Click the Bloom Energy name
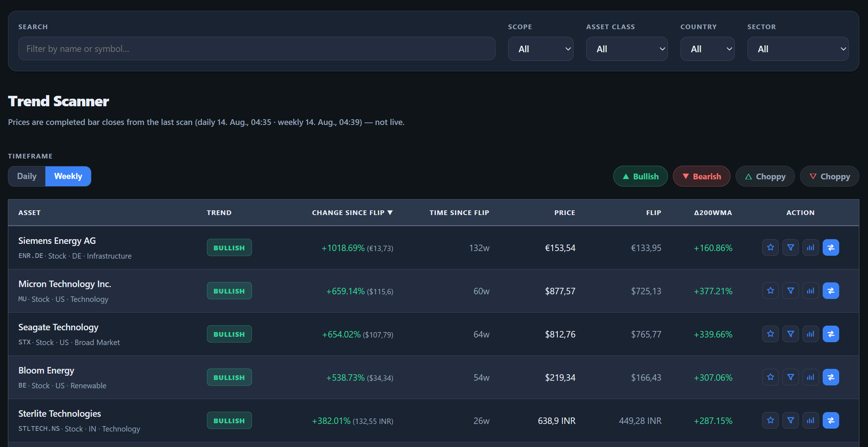 coord(46,370)
